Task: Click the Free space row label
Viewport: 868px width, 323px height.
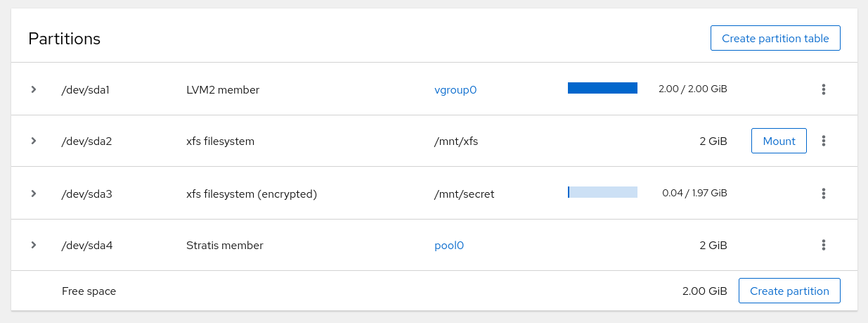Action: tap(89, 291)
